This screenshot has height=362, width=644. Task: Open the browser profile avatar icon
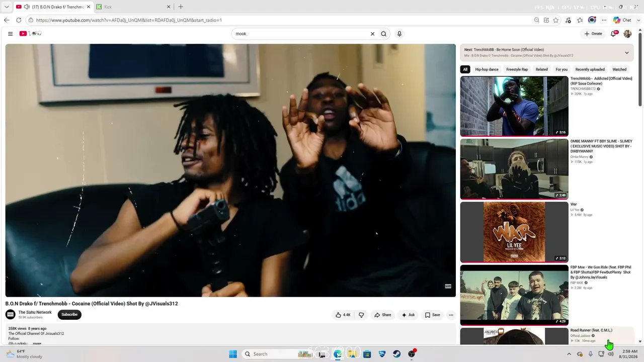592,20
